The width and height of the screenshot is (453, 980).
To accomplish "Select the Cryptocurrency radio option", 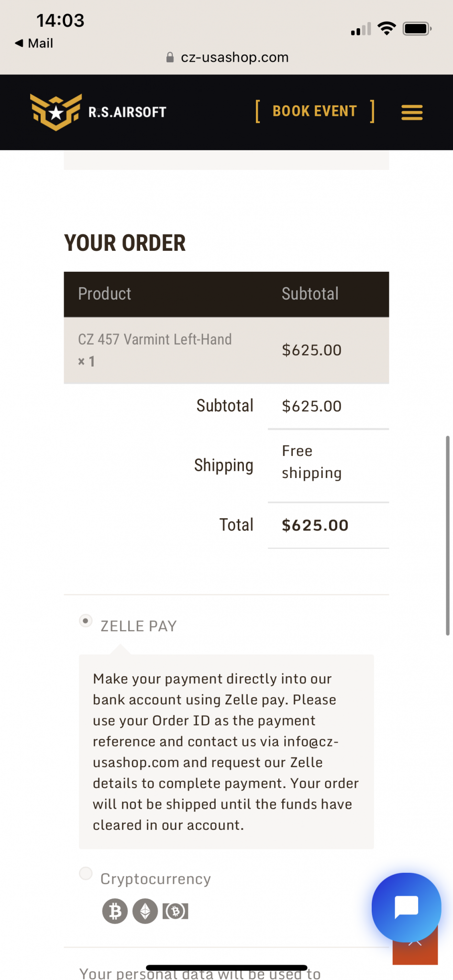I will [86, 873].
